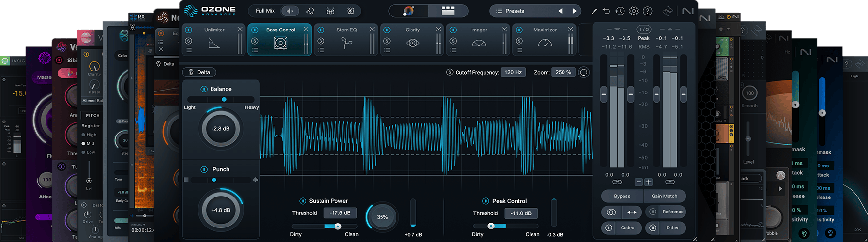The image size is (868, 242).
Task: Open the Ozone settings gear
Action: [x=634, y=11]
